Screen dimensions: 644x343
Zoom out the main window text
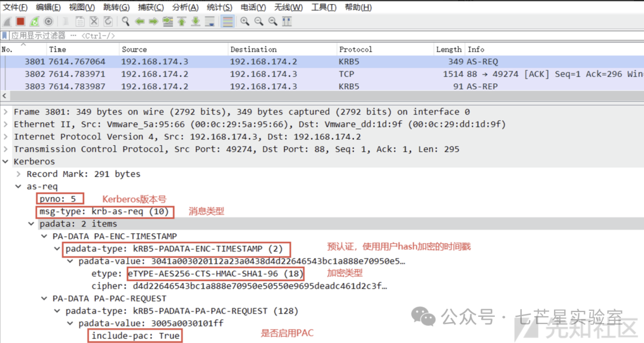259,21
